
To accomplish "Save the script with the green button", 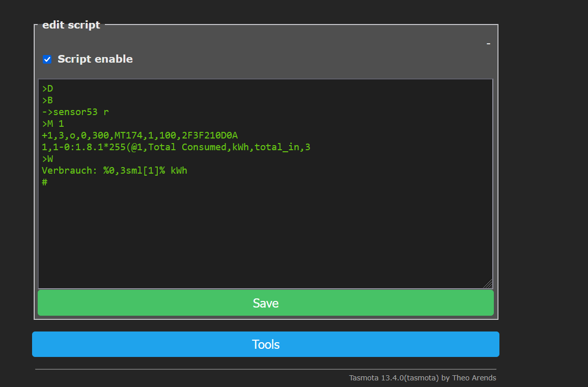I will point(265,303).
